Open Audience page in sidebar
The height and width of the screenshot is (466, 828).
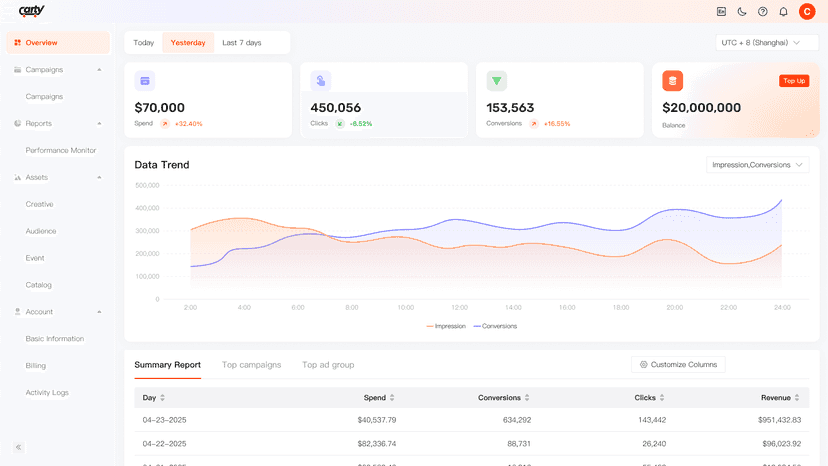(41, 231)
